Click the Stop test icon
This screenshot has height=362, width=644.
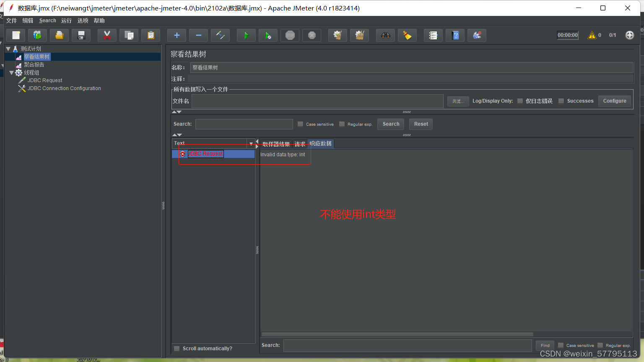(290, 35)
